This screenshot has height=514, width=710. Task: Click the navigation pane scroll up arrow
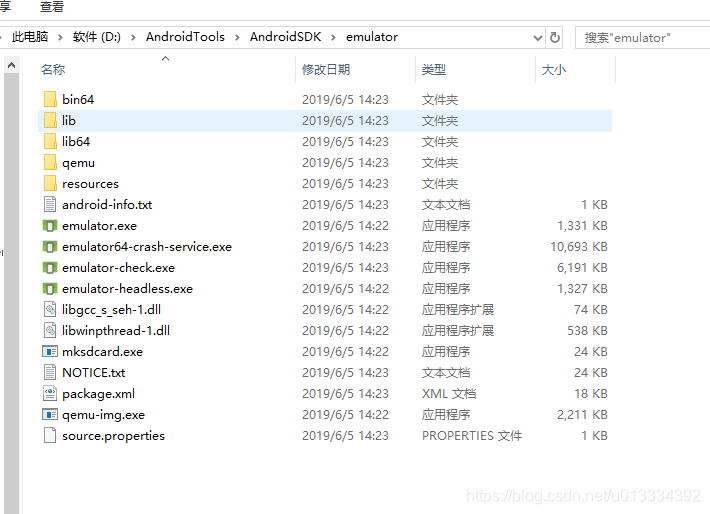[x=11, y=66]
